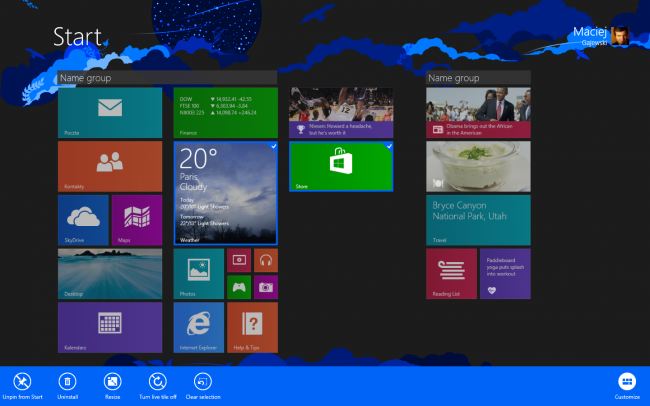This screenshot has height=406, width=650.
Task: Turn live tile off
Action: (158, 386)
